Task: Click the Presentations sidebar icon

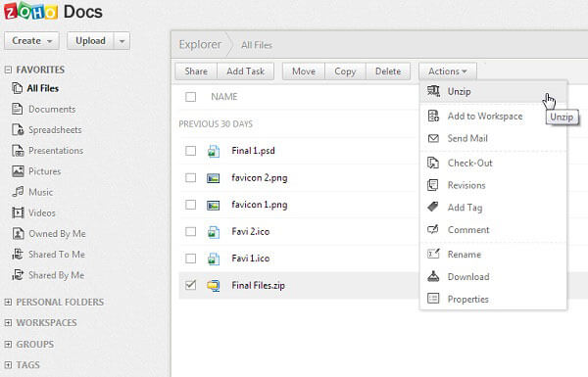Action: point(18,151)
